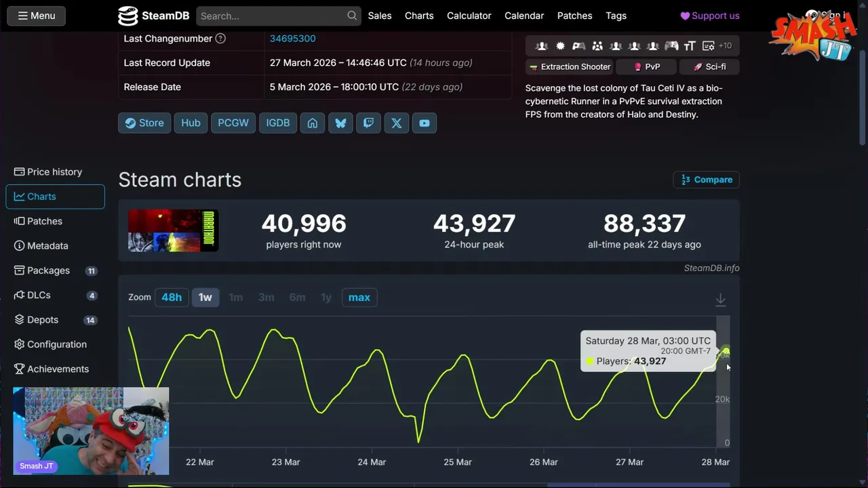Click the family sharing people icon
The height and width of the screenshot is (488, 868).
tap(597, 46)
